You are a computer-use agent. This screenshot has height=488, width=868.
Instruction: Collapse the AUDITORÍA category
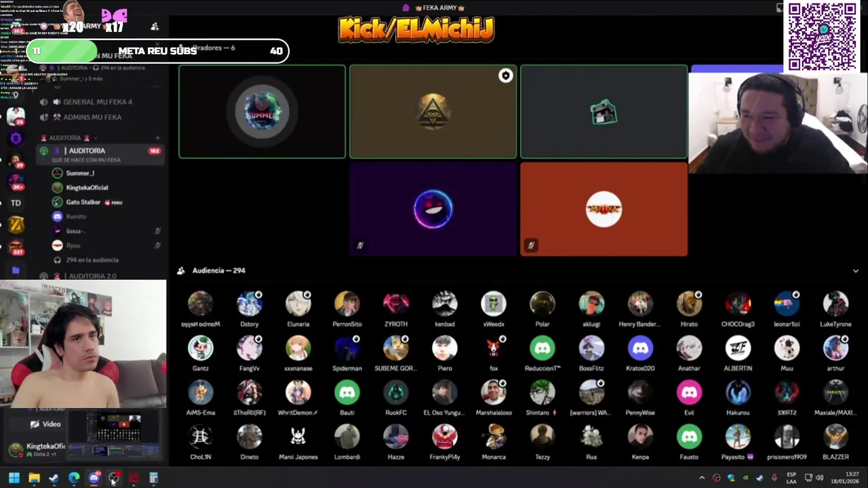(65, 138)
